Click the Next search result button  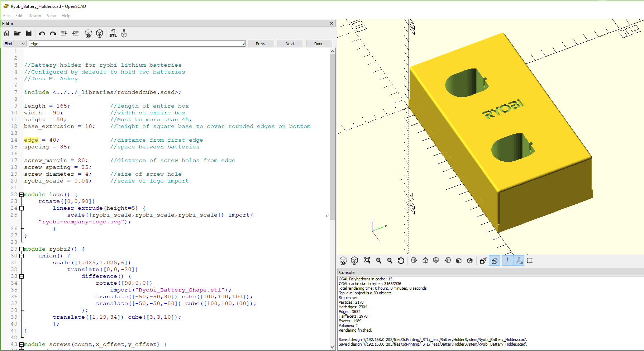(x=290, y=44)
